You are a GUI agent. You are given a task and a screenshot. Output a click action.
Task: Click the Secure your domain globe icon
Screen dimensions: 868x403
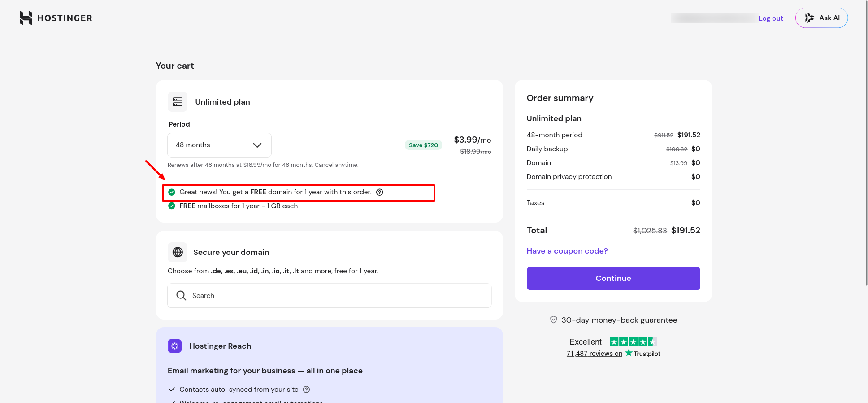pos(178,252)
